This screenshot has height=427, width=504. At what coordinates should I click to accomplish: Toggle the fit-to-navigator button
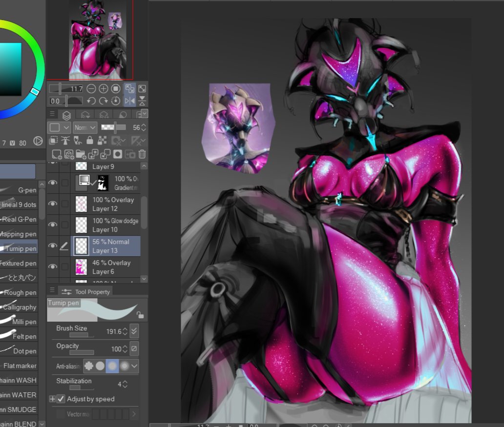point(130,89)
